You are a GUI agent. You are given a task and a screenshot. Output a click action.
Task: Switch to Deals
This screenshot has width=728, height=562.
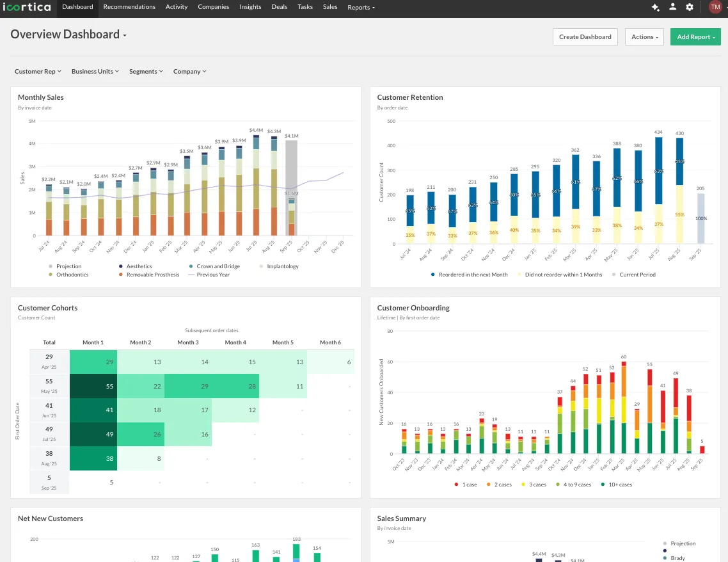[x=280, y=7]
